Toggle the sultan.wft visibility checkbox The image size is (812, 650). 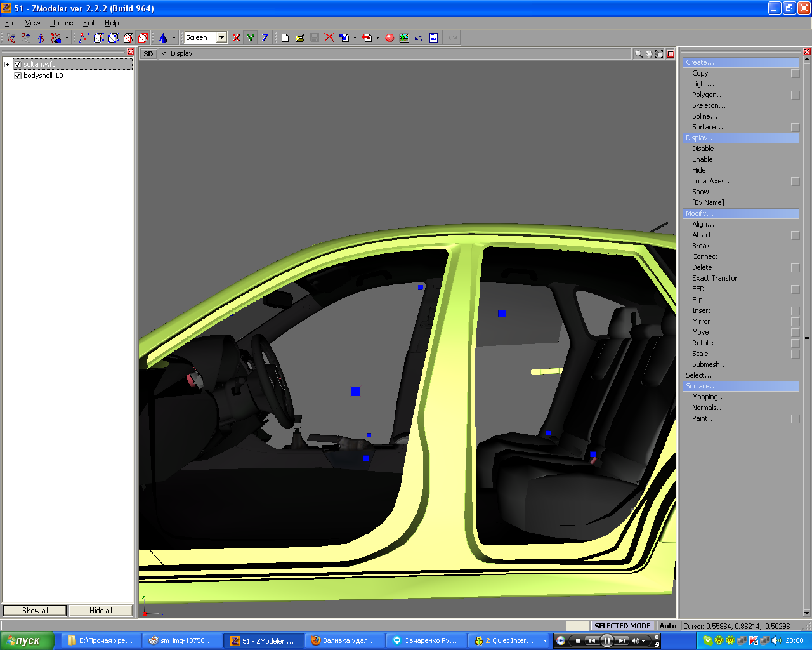coord(18,64)
